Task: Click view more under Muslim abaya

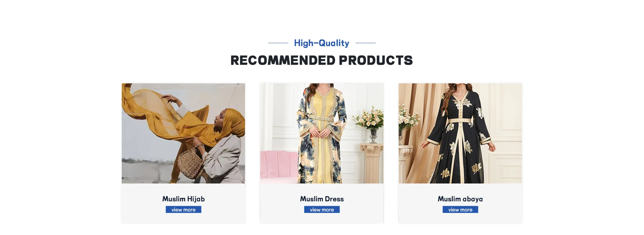Action: click(460, 210)
